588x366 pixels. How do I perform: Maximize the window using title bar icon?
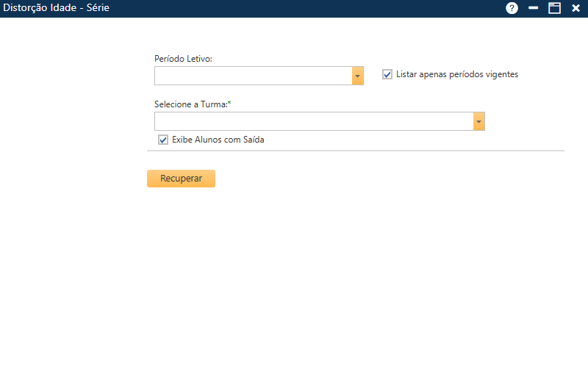click(x=555, y=8)
